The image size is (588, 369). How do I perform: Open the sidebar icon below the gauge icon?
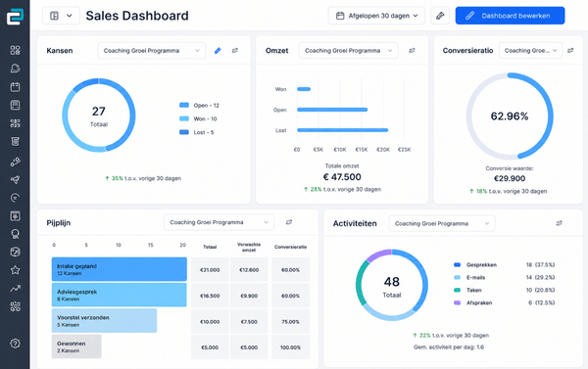[x=15, y=215]
